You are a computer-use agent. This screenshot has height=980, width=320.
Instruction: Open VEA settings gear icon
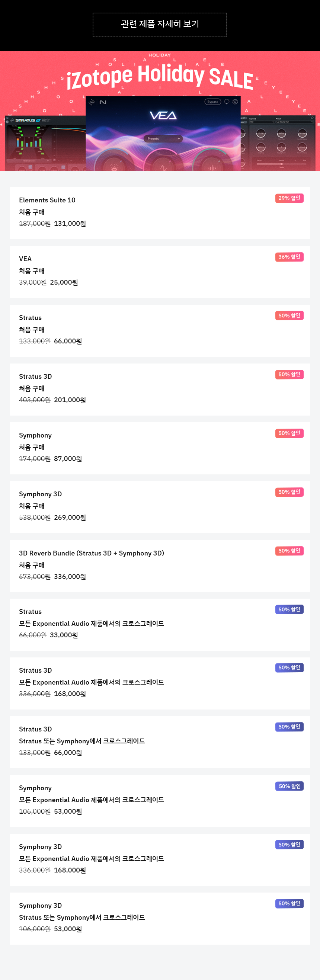[235, 102]
